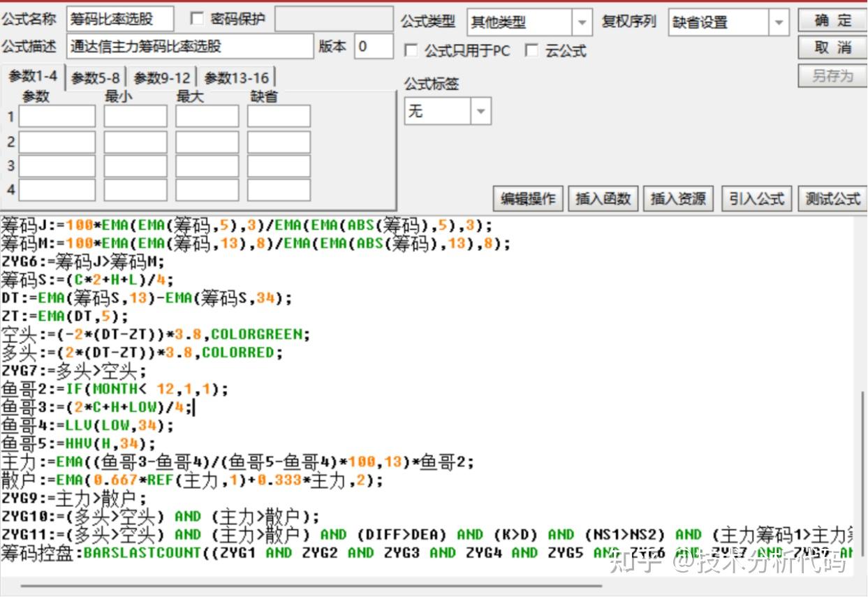Image resolution: width=868 pixels, height=597 pixels.
Task: Click row 3 最小 field
Action: click(135, 165)
